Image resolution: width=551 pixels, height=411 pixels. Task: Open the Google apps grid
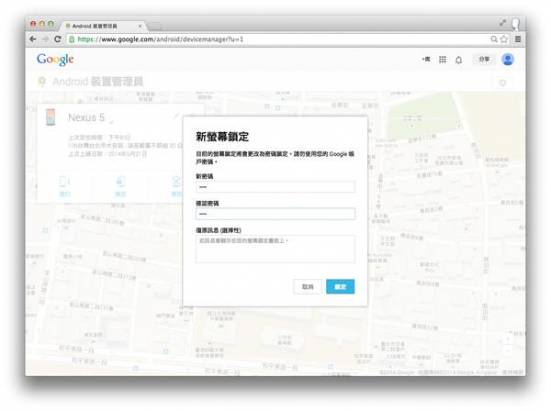click(442, 60)
